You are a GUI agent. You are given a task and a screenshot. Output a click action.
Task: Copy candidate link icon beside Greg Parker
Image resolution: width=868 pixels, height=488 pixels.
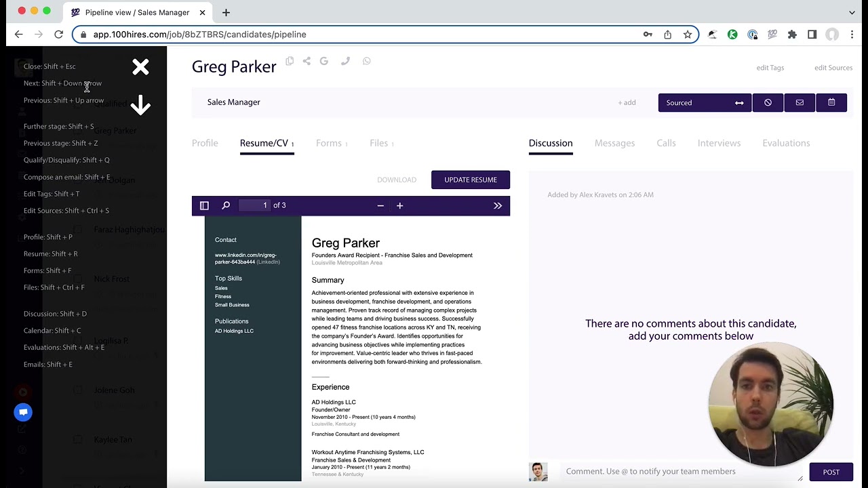pyautogui.click(x=290, y=61)
